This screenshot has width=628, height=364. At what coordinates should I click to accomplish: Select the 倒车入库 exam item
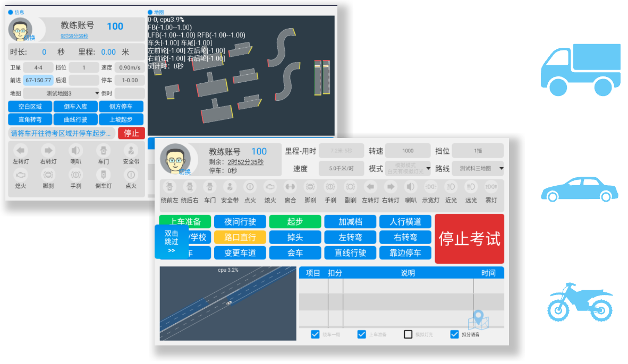[x=75, y=107]
